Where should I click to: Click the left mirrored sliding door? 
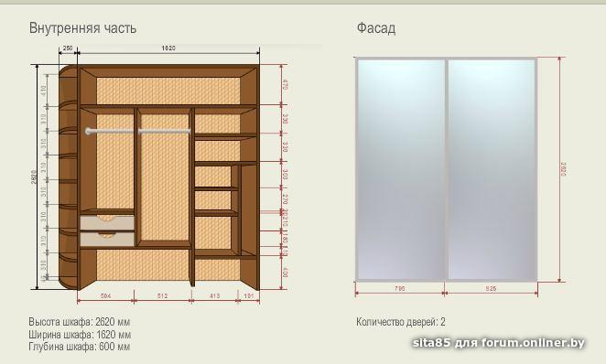tap(401, 169)
